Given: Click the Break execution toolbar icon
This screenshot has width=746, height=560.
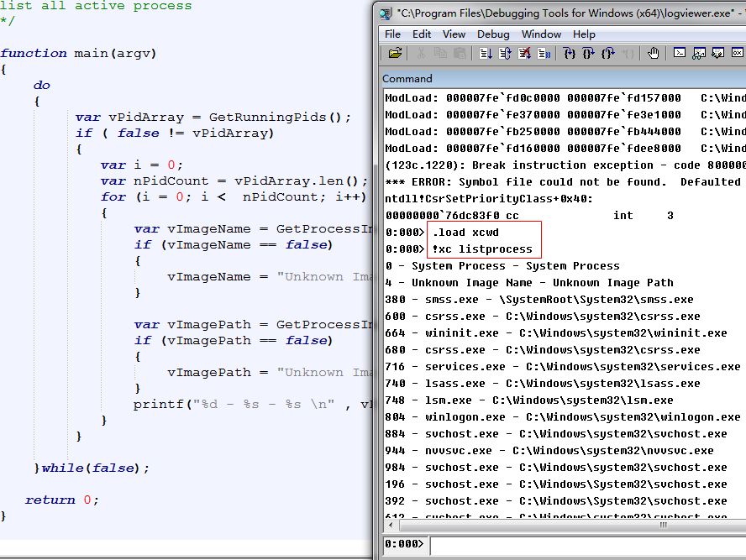Looking at the screenshot, I should [x=544, y=53].
